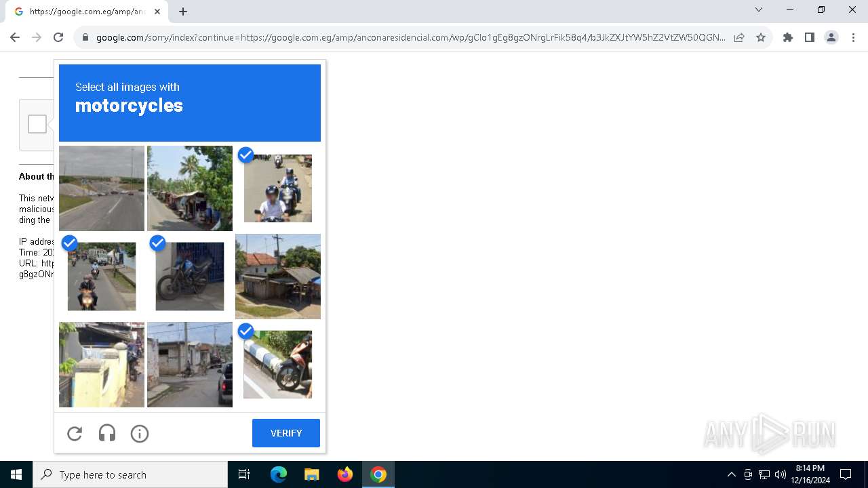Open the notification center icon
Viewport: 868px width, 488px height.
(846, 474)
